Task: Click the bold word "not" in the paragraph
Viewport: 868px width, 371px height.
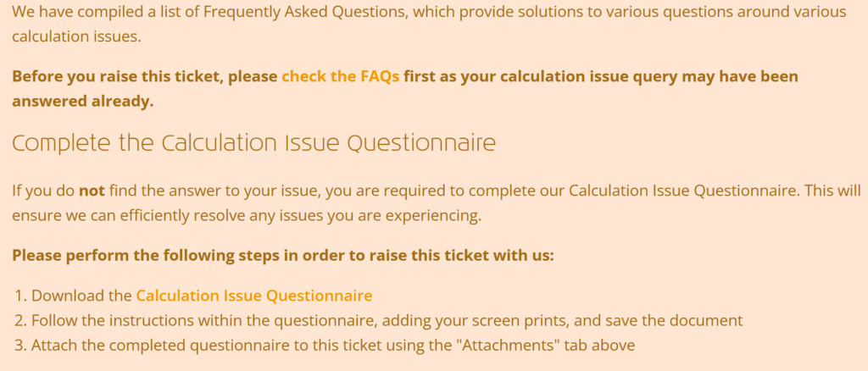Action: point(92,191)
